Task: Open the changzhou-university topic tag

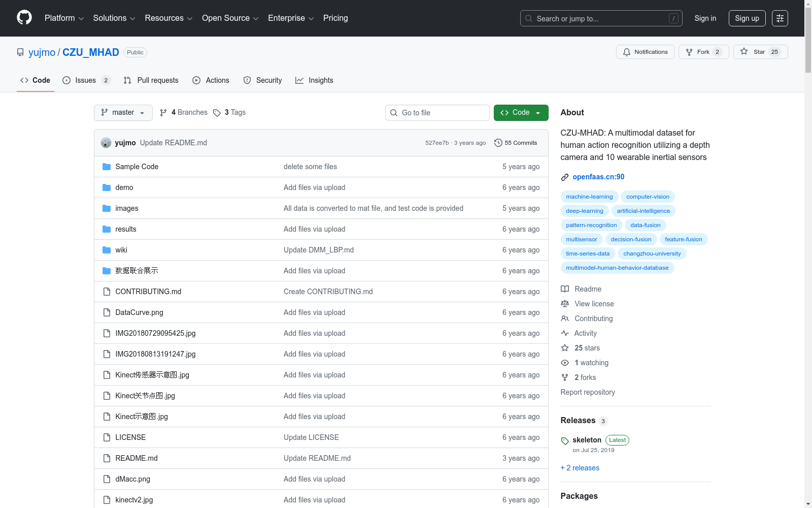Action: coord(652,253)
